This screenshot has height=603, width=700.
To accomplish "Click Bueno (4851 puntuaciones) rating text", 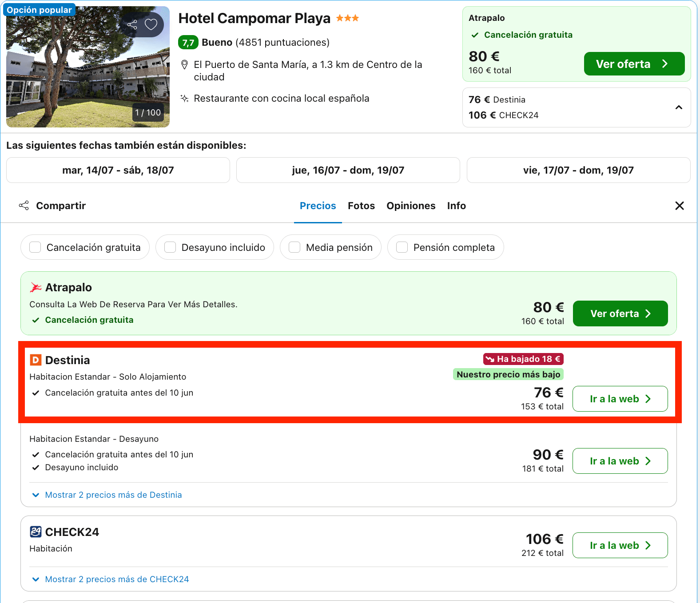I will pos(266,42).
